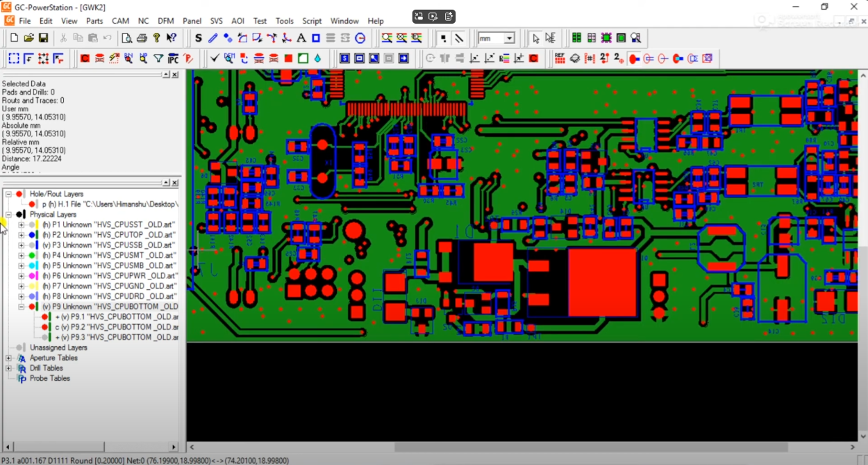Viewport: 868px width, 465px height.
Task: Select the Text tool in the toolbar
Action: pyautogui.click(x=301, y=38)
